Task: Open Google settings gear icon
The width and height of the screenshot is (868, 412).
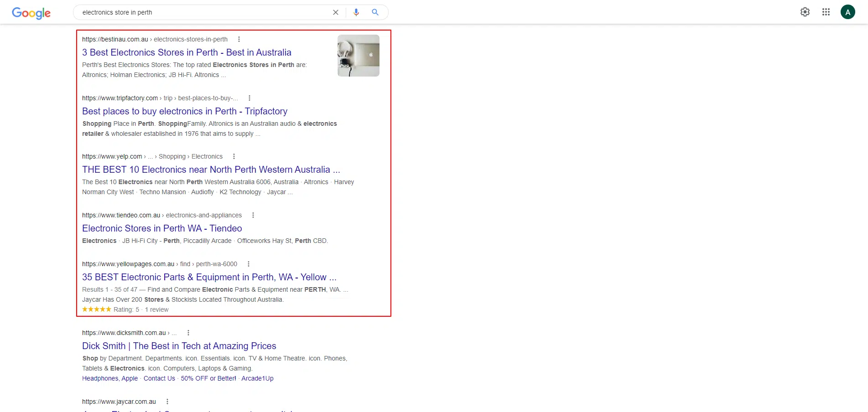Action: pyautogui.click(x=805, y=12)
